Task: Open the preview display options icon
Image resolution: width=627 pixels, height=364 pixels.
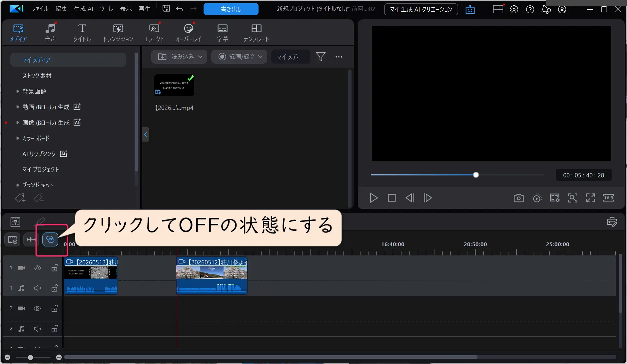Action: pos(555,198)
